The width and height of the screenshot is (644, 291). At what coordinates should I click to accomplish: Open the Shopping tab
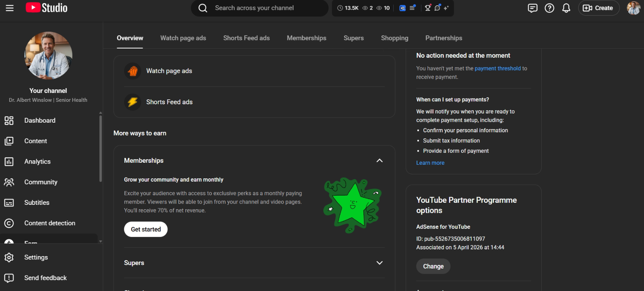click(x=394, y=38)
